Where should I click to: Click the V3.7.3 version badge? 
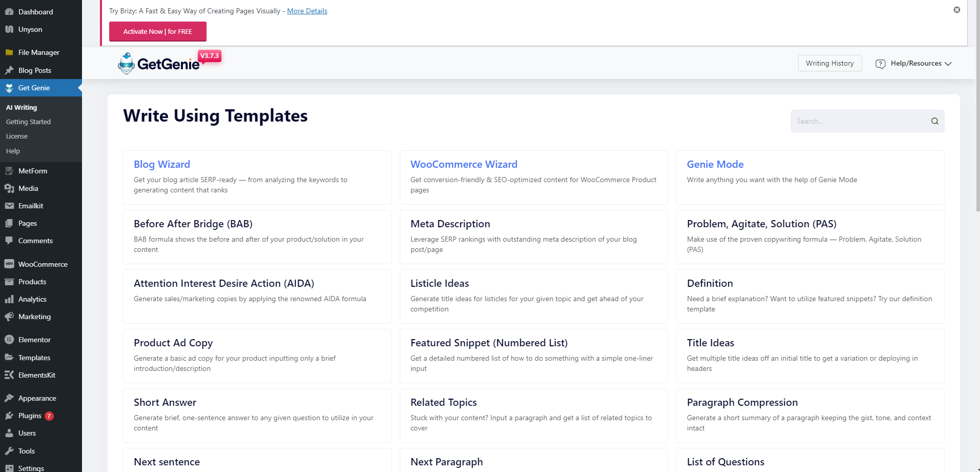(x=210, y=56)
